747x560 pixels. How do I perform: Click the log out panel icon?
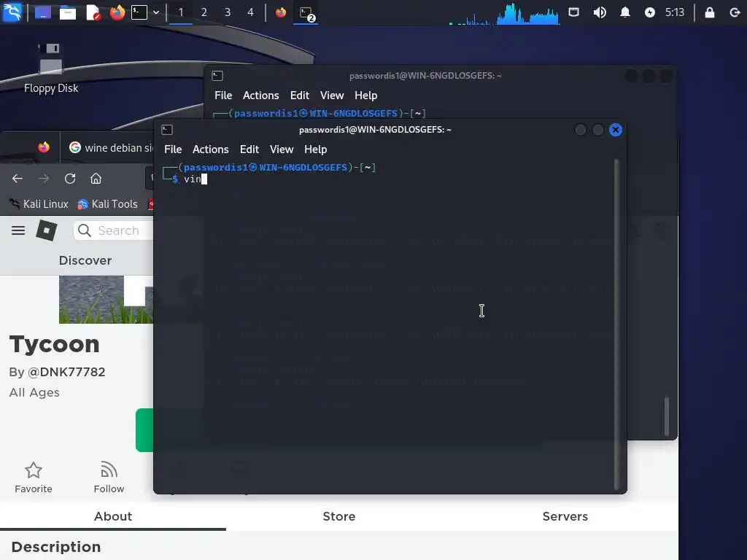[x=735, y=12]
